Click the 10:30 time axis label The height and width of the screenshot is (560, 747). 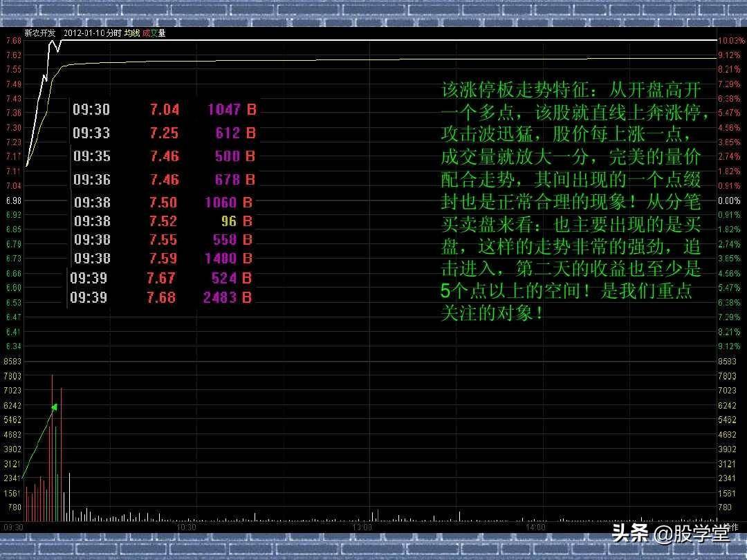point(186,527)
